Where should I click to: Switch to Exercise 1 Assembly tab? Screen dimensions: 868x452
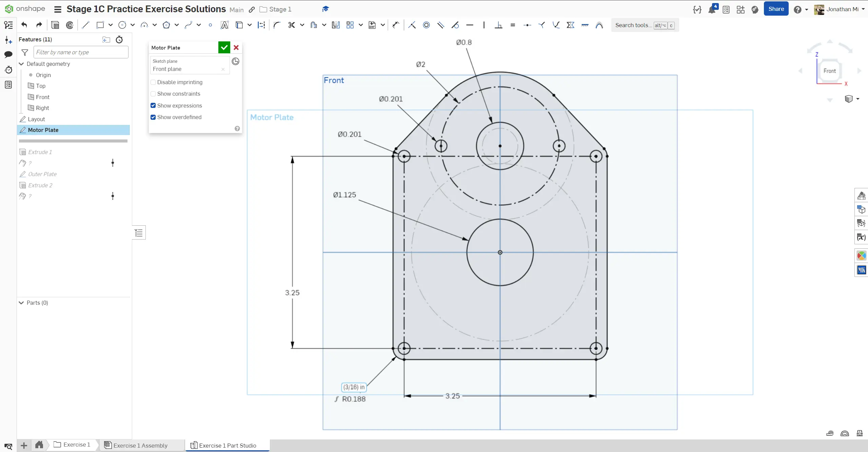tap(140, 445)
